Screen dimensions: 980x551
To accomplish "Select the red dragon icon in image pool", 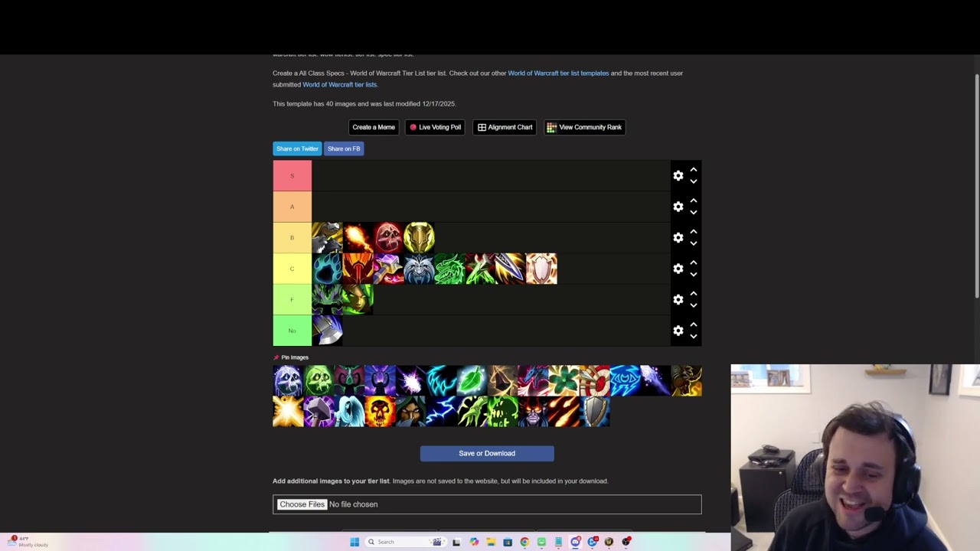I will (533, 380).
